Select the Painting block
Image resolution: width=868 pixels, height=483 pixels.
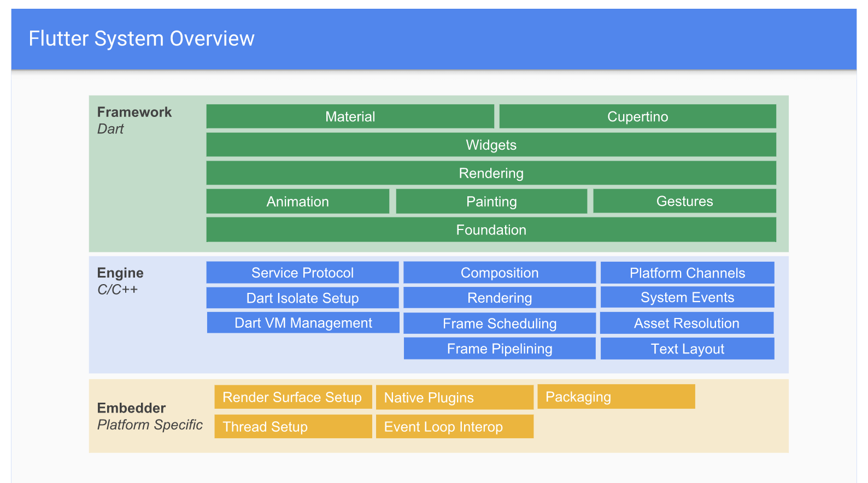491,202
